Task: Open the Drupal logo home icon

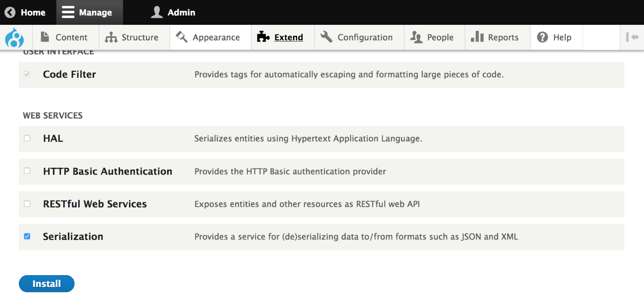Action: pos(16,37)
